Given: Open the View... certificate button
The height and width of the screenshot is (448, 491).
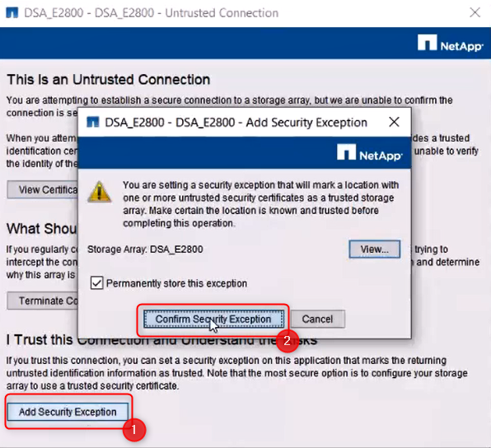Looking at the screenshot, I should 375,250.
